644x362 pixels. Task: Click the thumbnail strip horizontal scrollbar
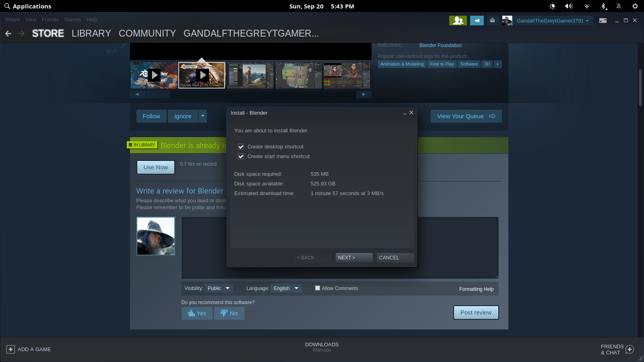pos(158,95)
